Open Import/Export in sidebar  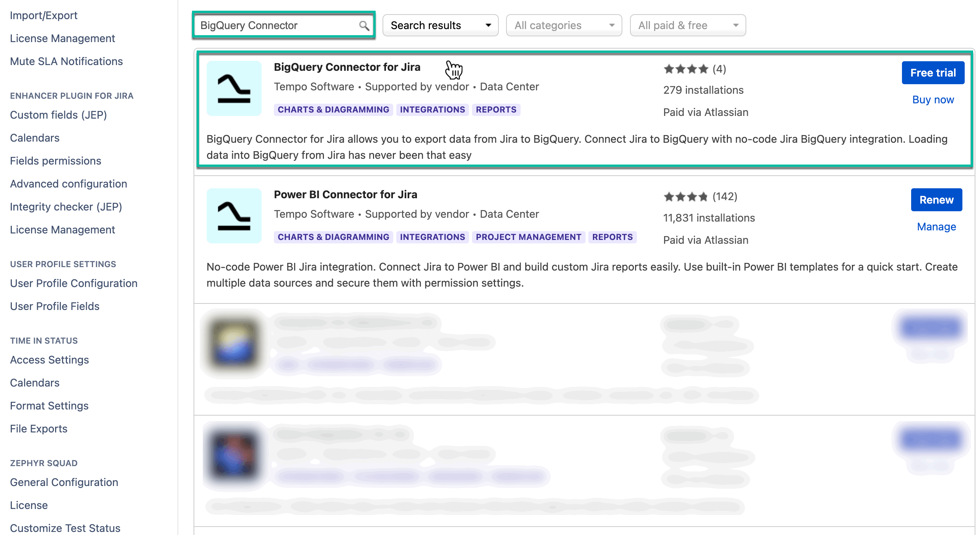click(44, 15)
